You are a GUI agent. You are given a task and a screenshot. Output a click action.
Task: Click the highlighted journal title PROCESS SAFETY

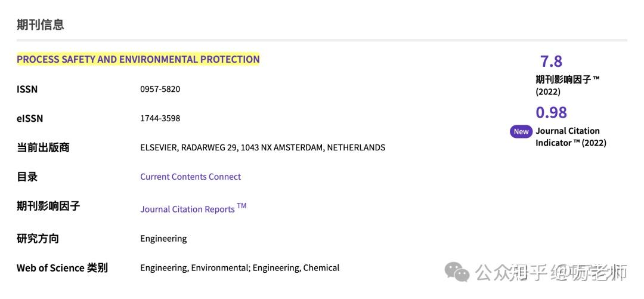138,59
